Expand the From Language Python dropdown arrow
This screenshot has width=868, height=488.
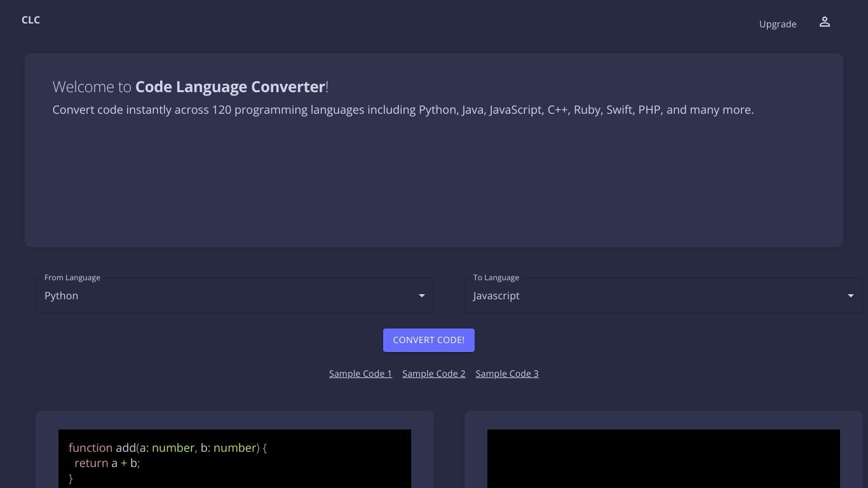(x=421, y=295)
